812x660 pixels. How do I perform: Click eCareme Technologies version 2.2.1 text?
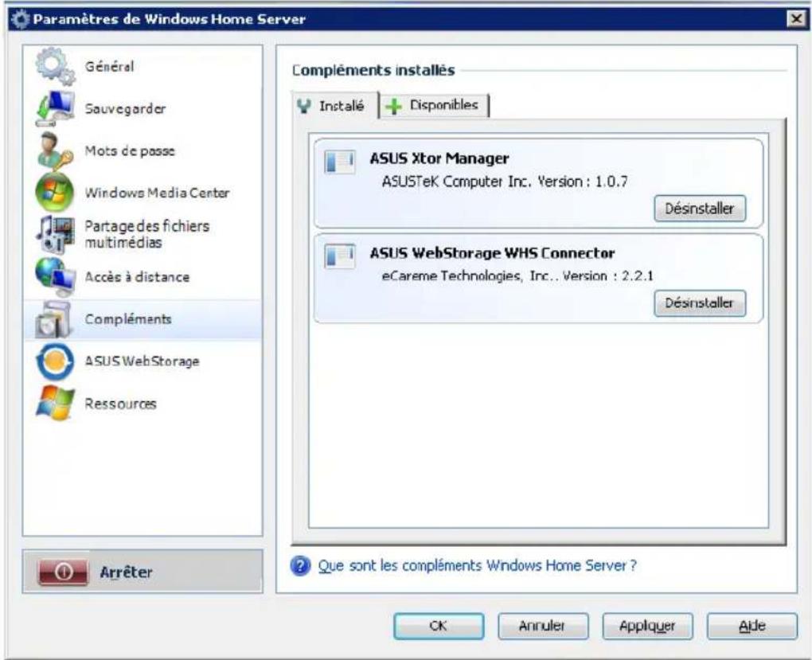pos(517,275)
